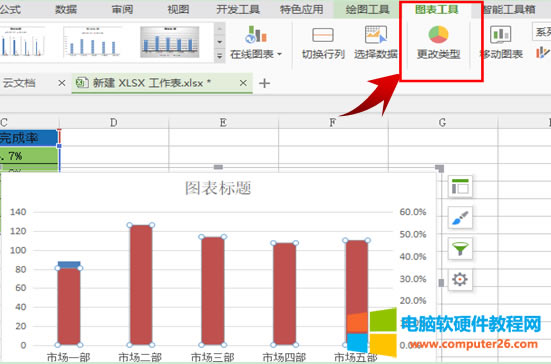Close the 云文档 tab
The height and width of the screenshot is (364, 551).
click(x=61, y=83)
